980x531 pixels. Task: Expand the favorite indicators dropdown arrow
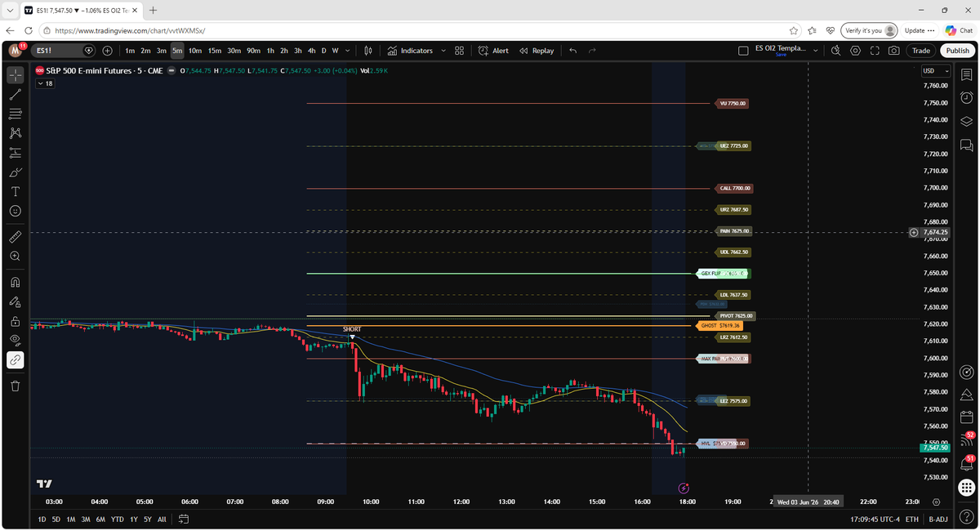click(x=443, y=51)
